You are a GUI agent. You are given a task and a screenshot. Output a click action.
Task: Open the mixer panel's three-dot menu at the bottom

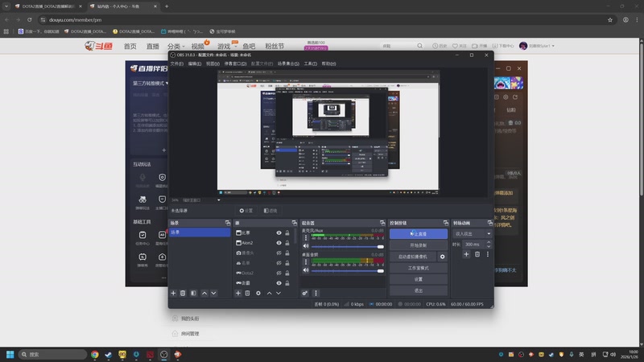pos(316,293)
